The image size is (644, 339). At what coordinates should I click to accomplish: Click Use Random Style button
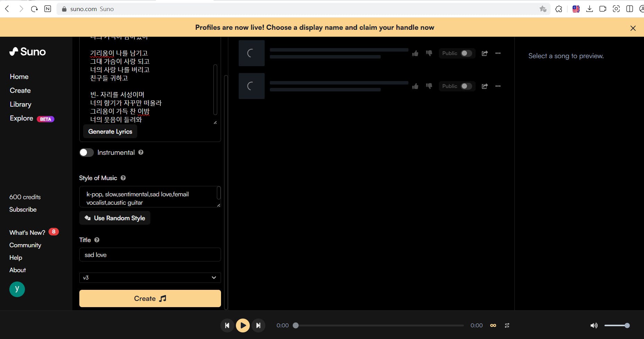(x=115, y=218)
